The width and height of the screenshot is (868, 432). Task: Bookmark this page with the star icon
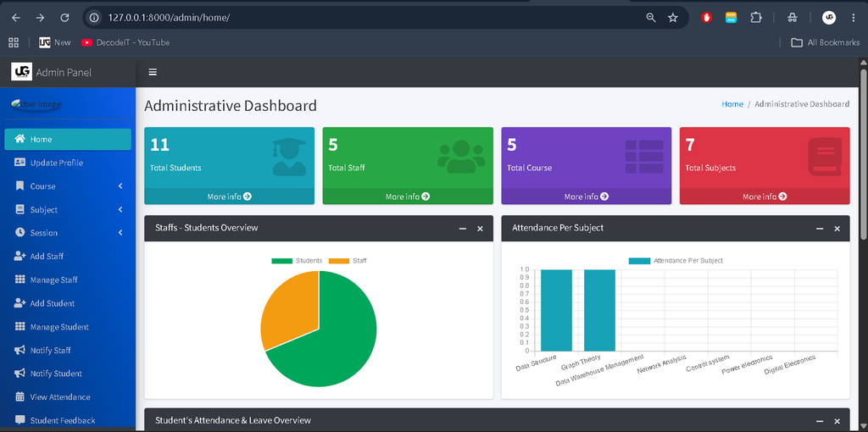pyautogui.click(x=673, y=18)
